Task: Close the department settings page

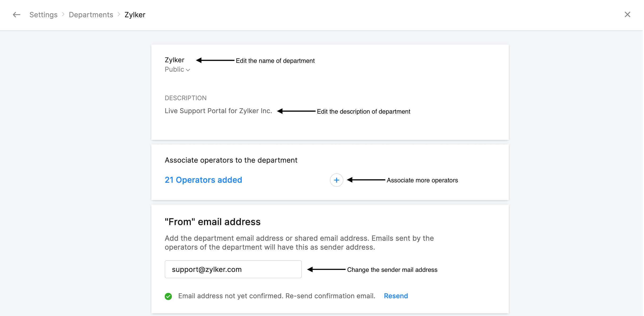Action: pos(627,14)
